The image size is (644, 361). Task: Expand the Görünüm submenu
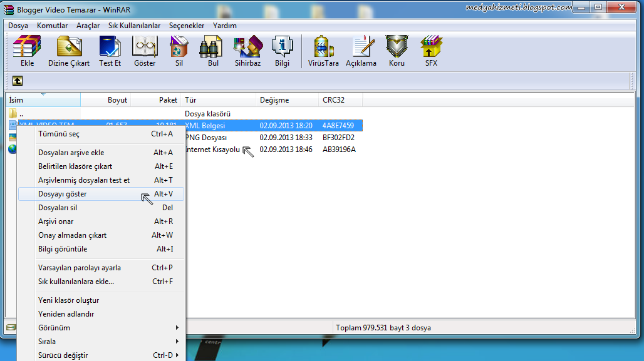coord(101,328)
